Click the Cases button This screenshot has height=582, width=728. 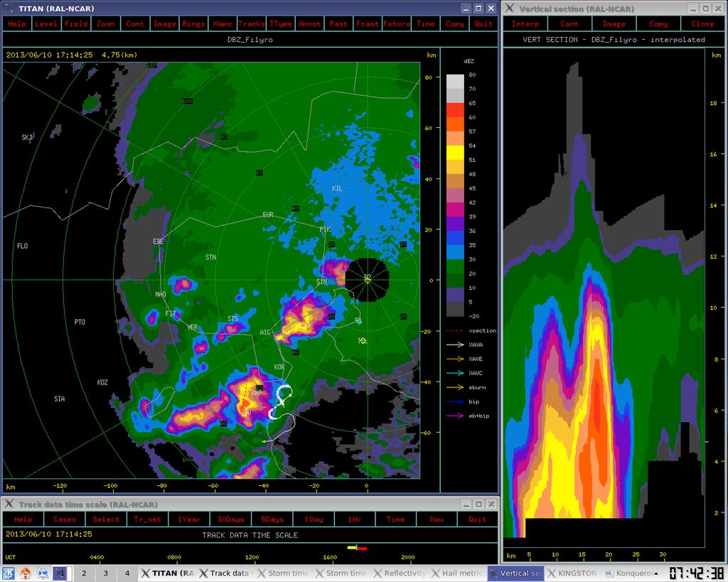[x=65, y=519]
